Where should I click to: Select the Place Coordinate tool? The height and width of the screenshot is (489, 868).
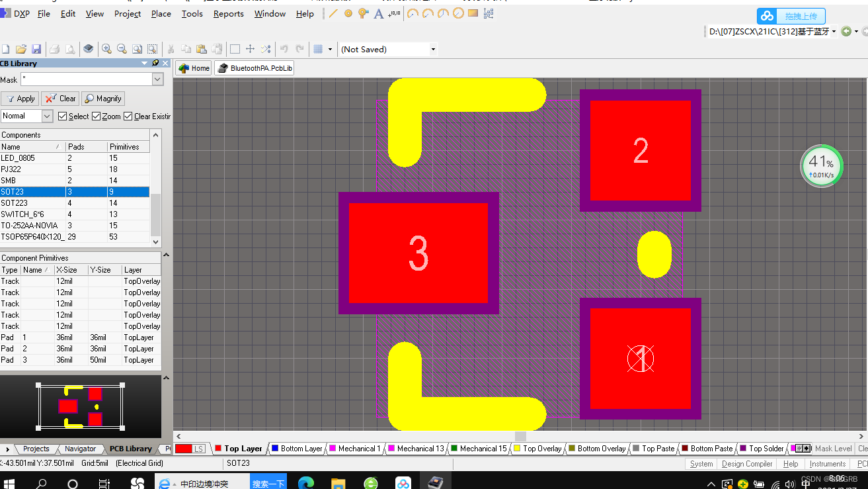pyautogui.click(x=395, y=13)
